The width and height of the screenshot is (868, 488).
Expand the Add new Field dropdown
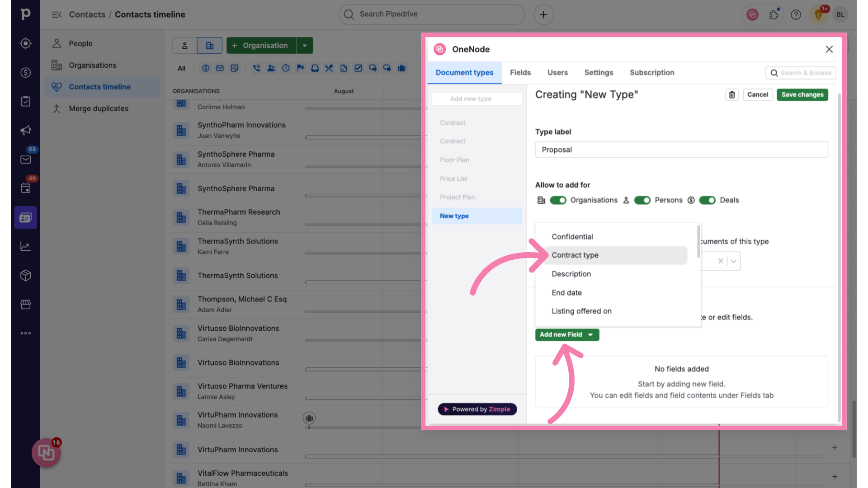pos(591,334)
